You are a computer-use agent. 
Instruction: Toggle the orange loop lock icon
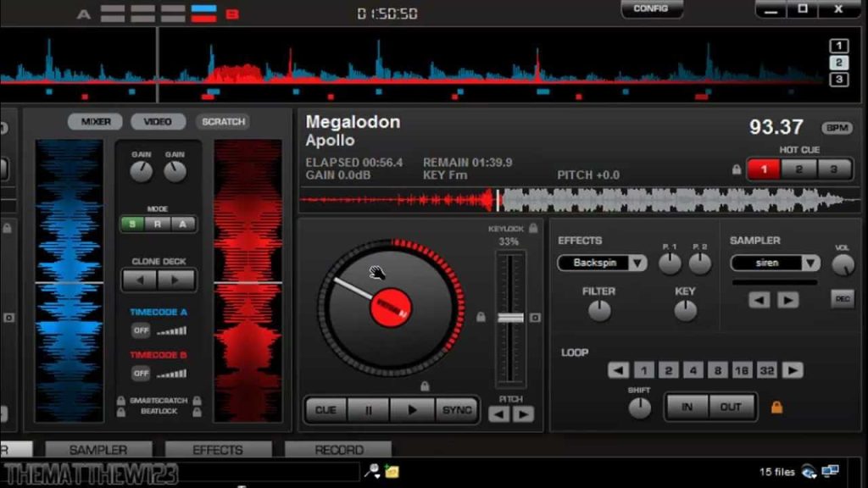coord(776,408)
